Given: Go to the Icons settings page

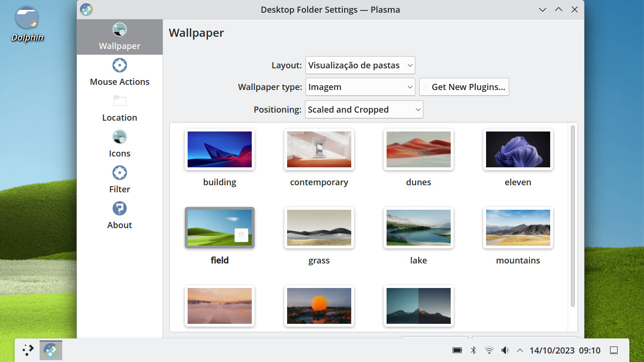Looking at the screenshot, I should pyautogui.click(x=119, y=144).
